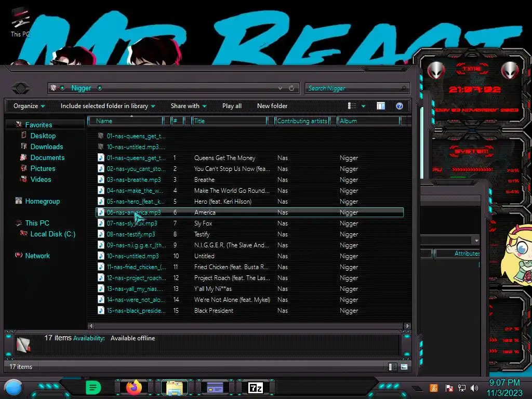This screenshot has width=532, height=399.
Task: Click the volume speaker icon in system tray
Action: [x=474, y=388]
